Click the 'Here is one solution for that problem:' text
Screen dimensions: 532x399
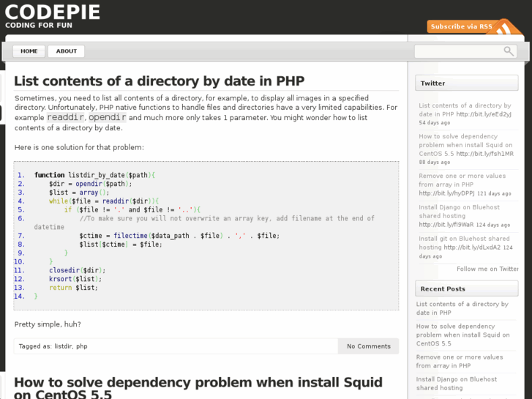coord(79,147)
